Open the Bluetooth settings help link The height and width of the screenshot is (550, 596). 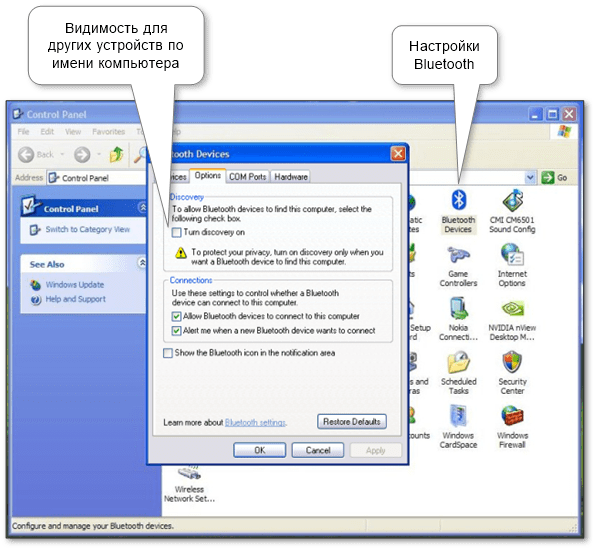pyautogui.click(x=255, y=423)
